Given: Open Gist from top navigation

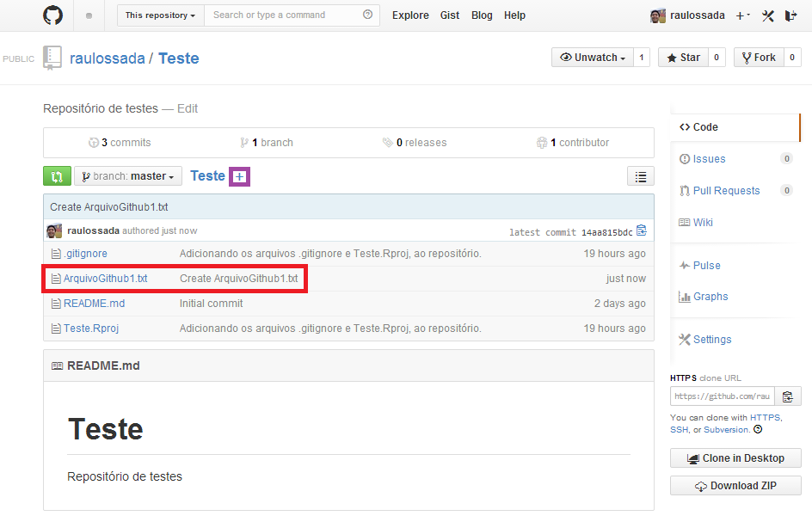Looking at the screenshot, I should [x=450, y=15].
